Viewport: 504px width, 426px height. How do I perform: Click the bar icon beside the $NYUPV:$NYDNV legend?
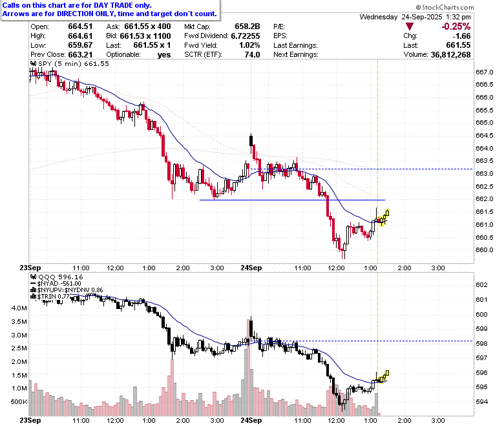coord(34,290)
